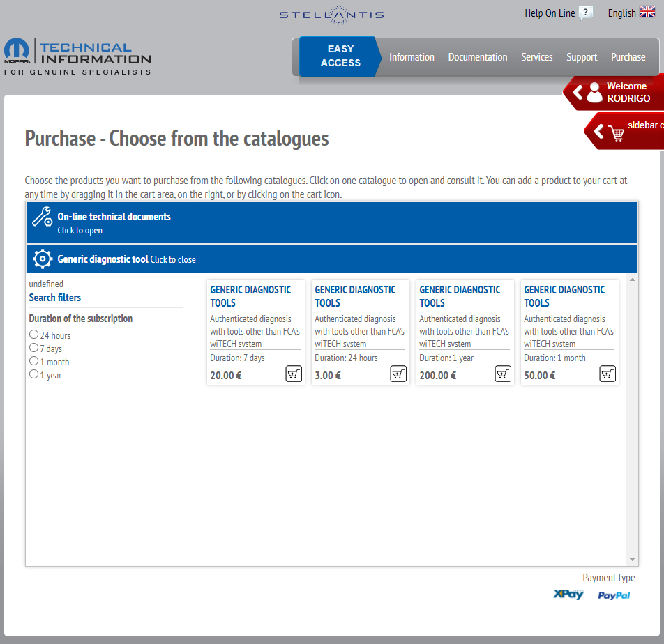Image resolution: width=664 pixels, height=644 pixels.
Task: Open the shopping cart sidebar icon
Action: 617,134
